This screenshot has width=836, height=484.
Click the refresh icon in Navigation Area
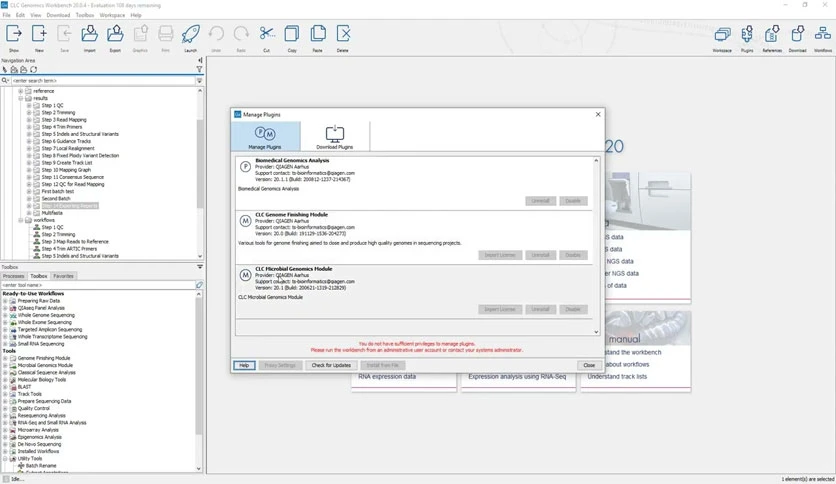click(x=34, y=69)
